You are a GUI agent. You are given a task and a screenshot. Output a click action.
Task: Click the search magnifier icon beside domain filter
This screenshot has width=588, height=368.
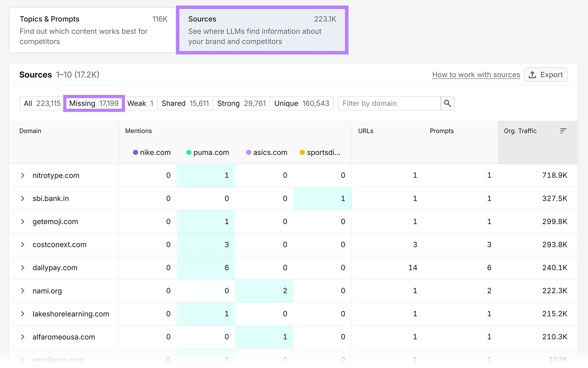point(447,103)
